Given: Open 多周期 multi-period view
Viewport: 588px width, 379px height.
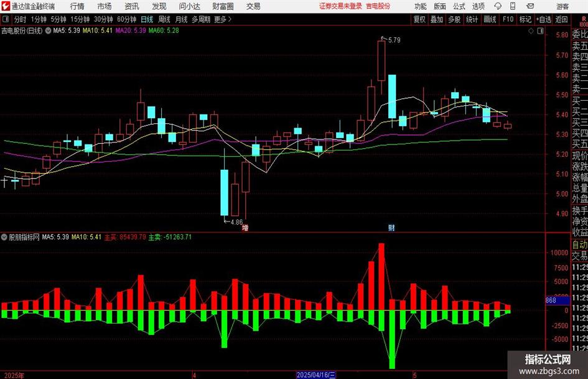Looking at the screenshot, I should [201, 19].
